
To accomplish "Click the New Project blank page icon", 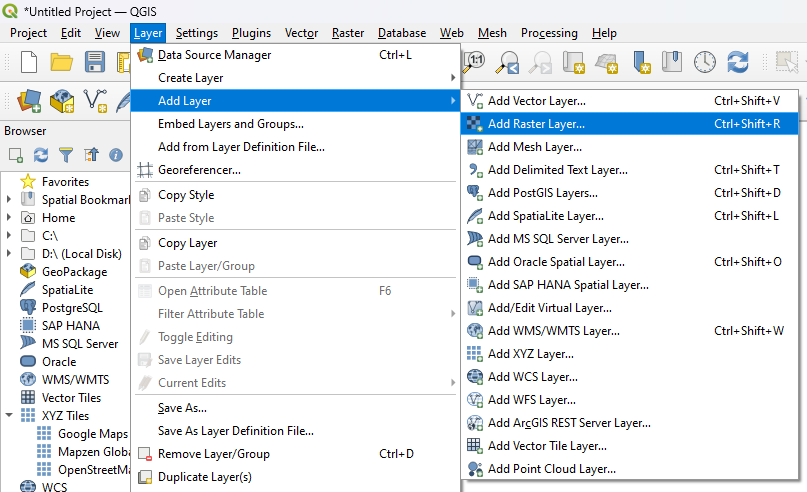I will tap(29, 62).
